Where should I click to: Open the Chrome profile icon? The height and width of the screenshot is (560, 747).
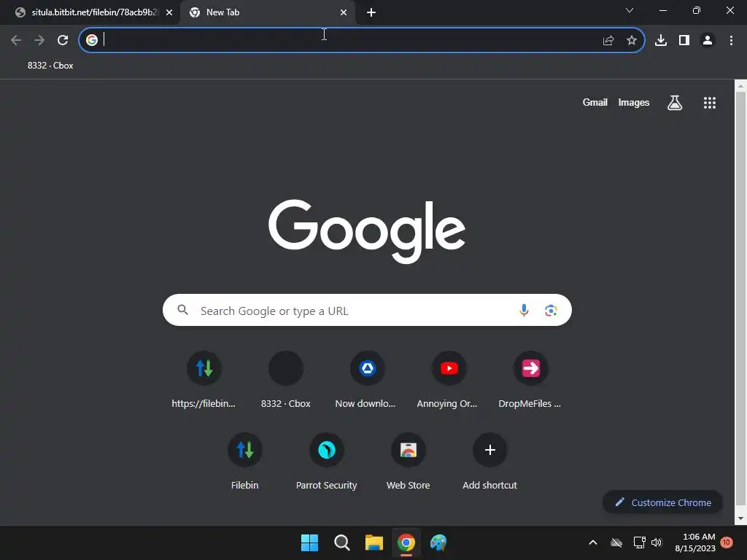(708, 41)
